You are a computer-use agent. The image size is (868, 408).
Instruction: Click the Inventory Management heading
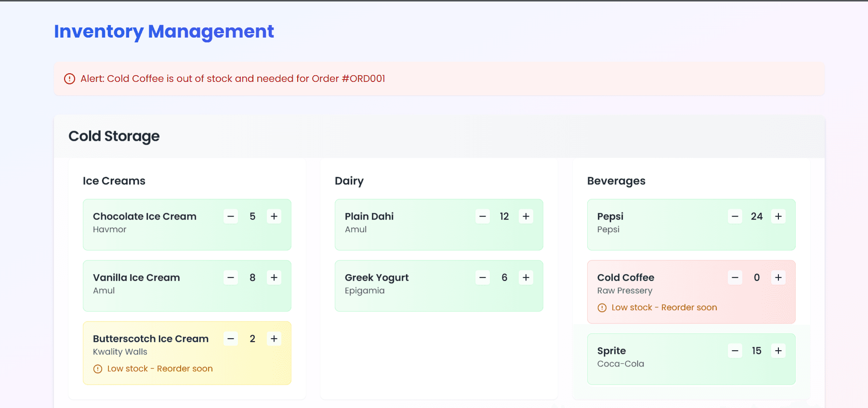164,31
